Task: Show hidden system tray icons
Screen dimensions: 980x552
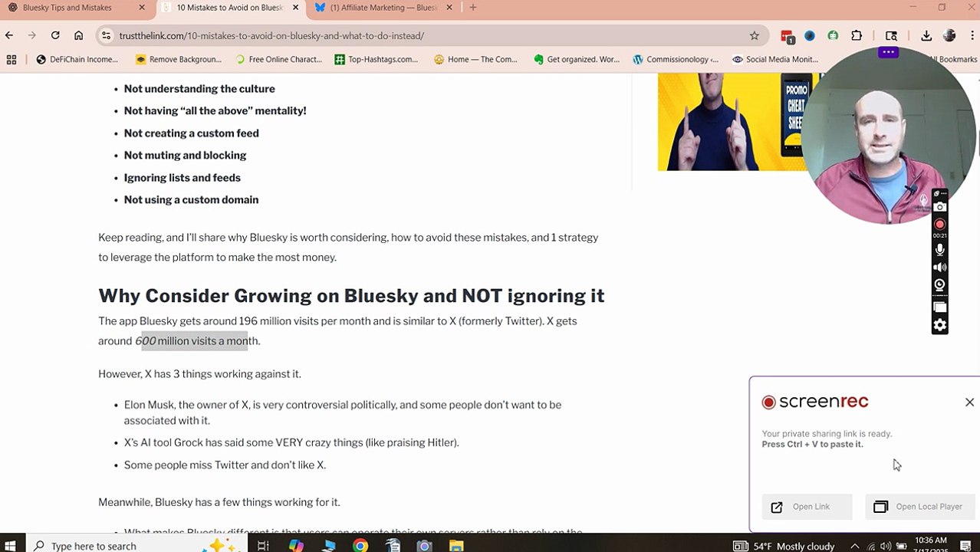Action: pos(854,546)
